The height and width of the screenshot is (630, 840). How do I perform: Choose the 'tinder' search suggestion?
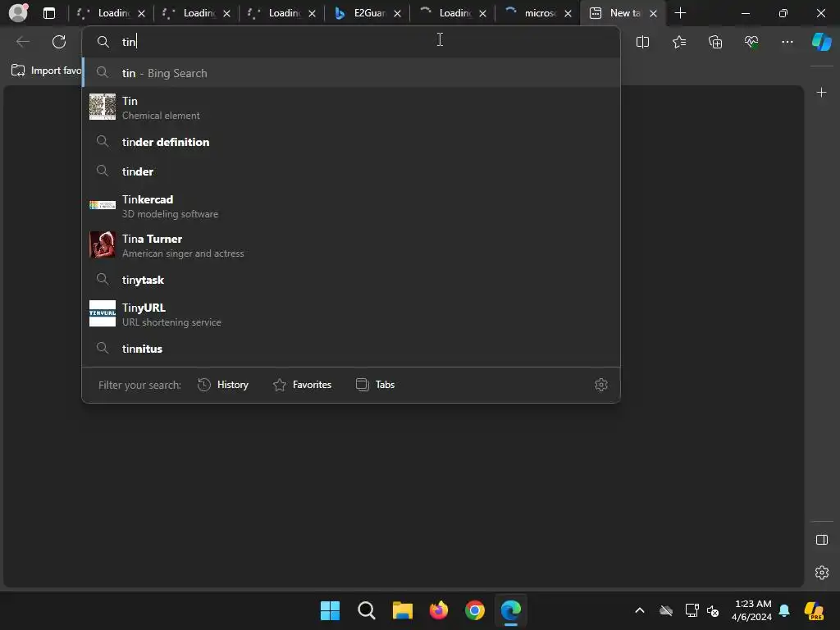click(351, 171)
